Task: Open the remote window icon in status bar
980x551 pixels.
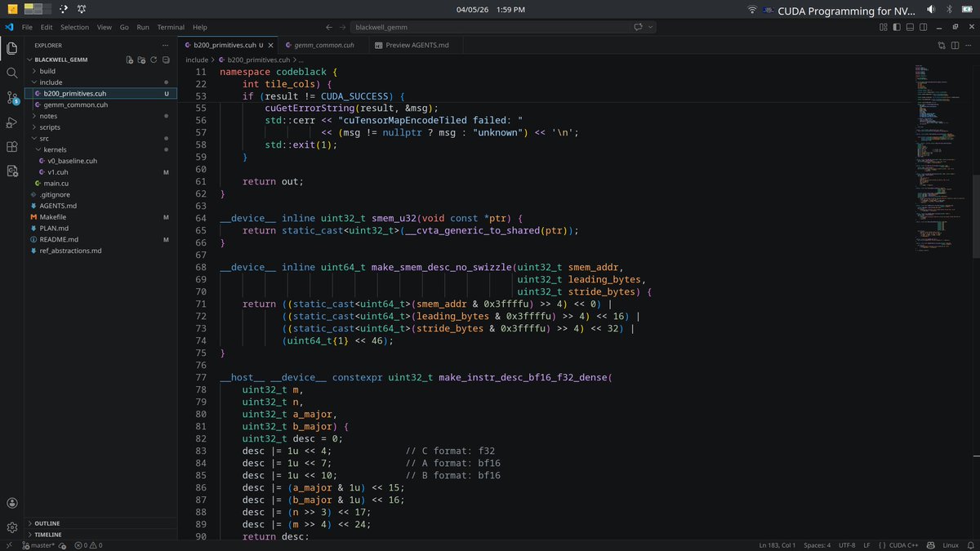Action: click(x=9, y=544)
